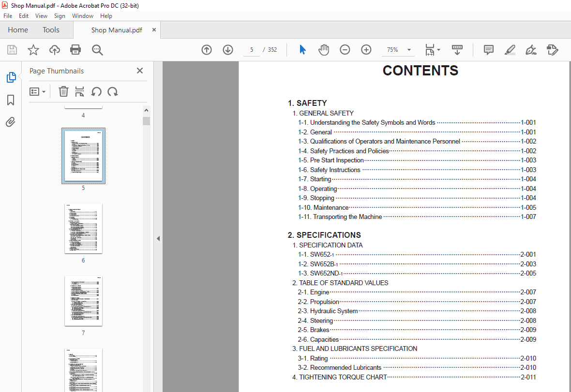Collapse the navigation pane arrow
The width and height of the screenshot is (571, 392).
158,239
